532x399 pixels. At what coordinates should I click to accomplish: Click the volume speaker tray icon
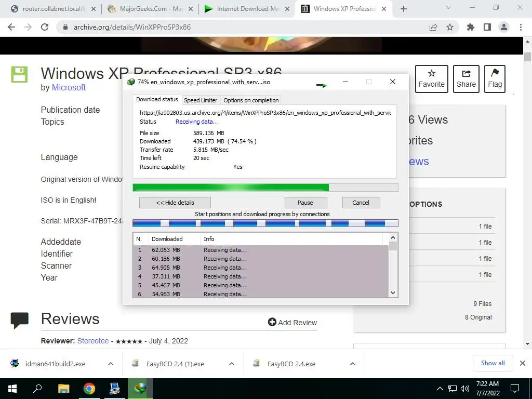465,389
